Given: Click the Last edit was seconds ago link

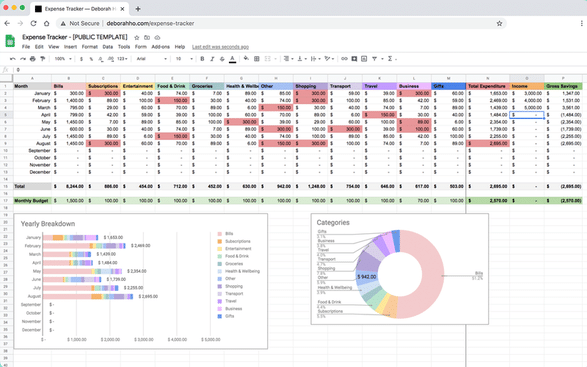Looking at the screenshot, I should click(x=220, y=47).
